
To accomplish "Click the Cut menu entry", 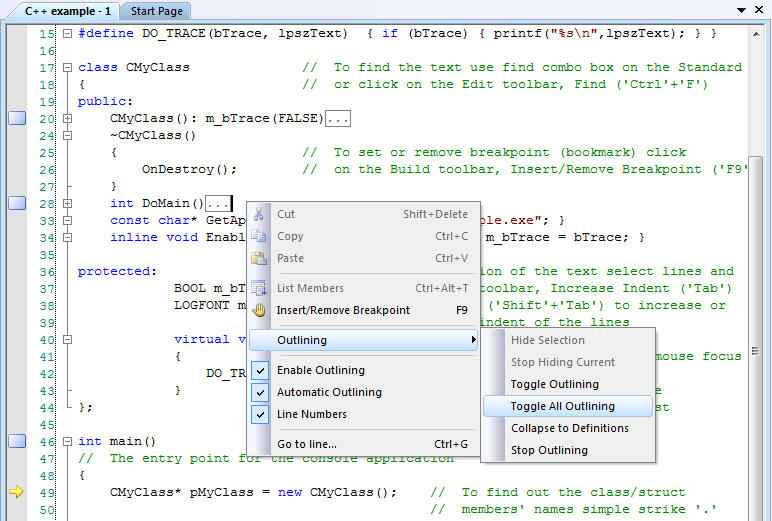I will click(363, 214).
